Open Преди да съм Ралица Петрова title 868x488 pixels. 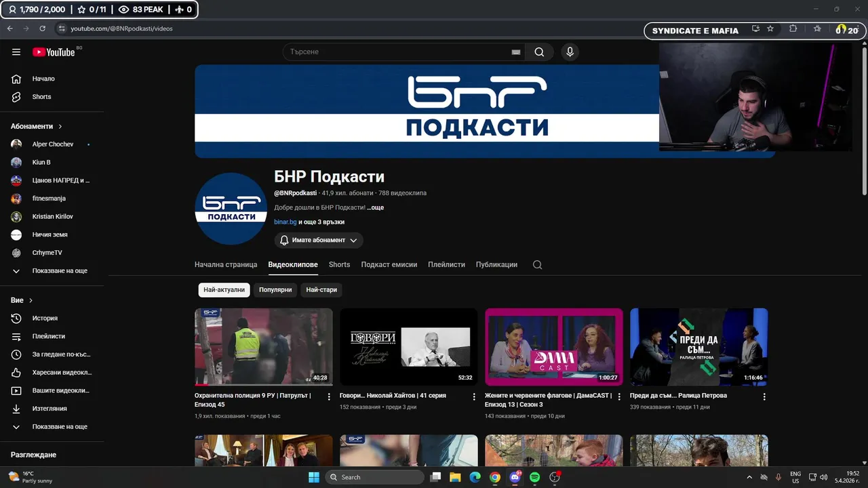click(x=678, y=395)
